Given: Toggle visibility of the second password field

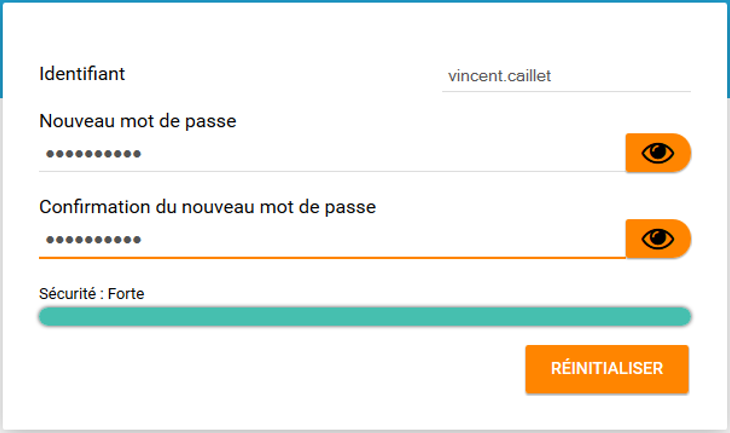Looking at the screenshot, I should pos(658,238).
